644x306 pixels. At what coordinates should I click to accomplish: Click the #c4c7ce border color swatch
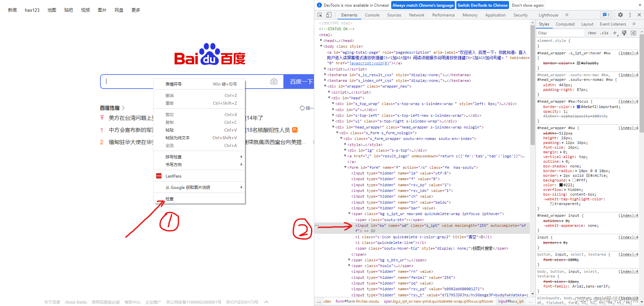[x=588, y=175]
